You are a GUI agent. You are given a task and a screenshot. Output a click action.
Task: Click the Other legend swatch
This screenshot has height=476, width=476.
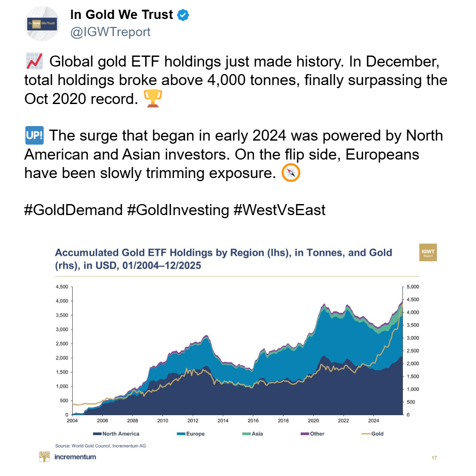point(304,434)
